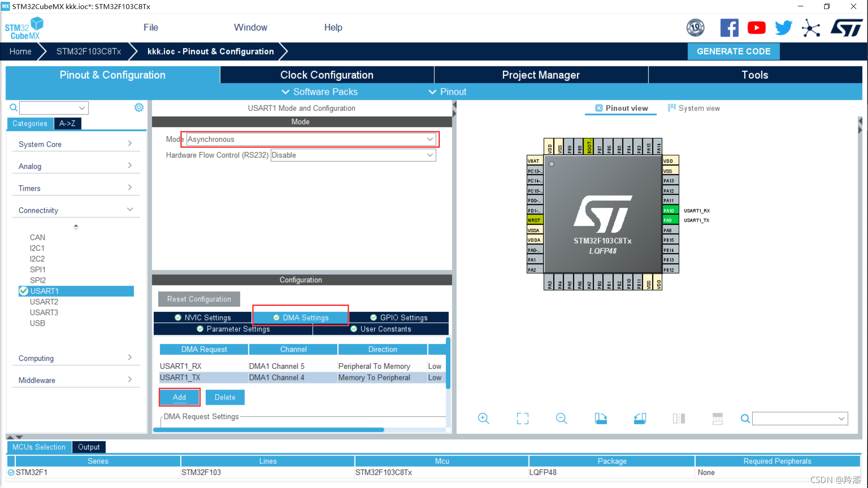Viewport: 868px width, 488px height.
Task: Select the NRST pin on chip
Action: pos(535,221)
